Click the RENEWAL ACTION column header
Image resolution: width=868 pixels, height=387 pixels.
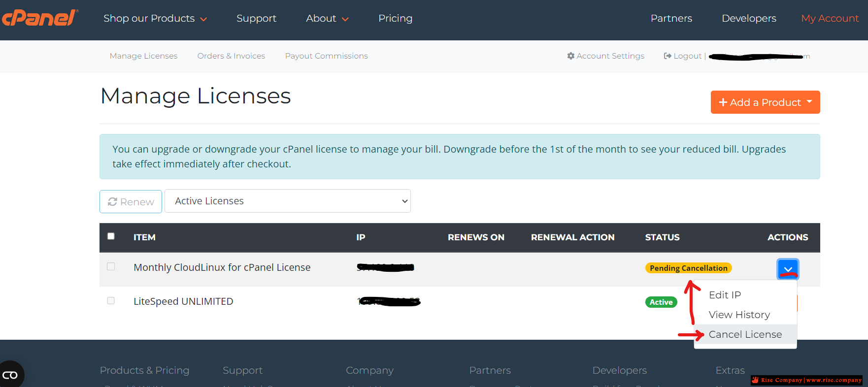(572, 237)
